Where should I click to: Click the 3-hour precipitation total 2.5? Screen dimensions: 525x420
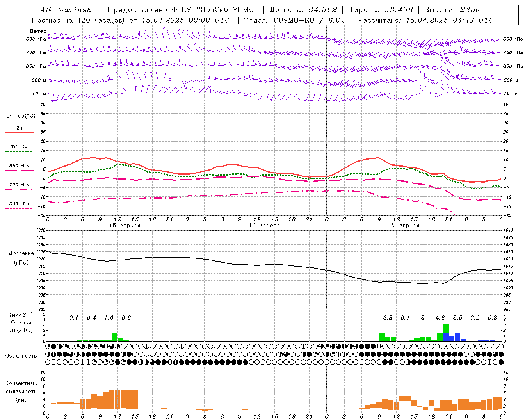(x=457, y=318)
